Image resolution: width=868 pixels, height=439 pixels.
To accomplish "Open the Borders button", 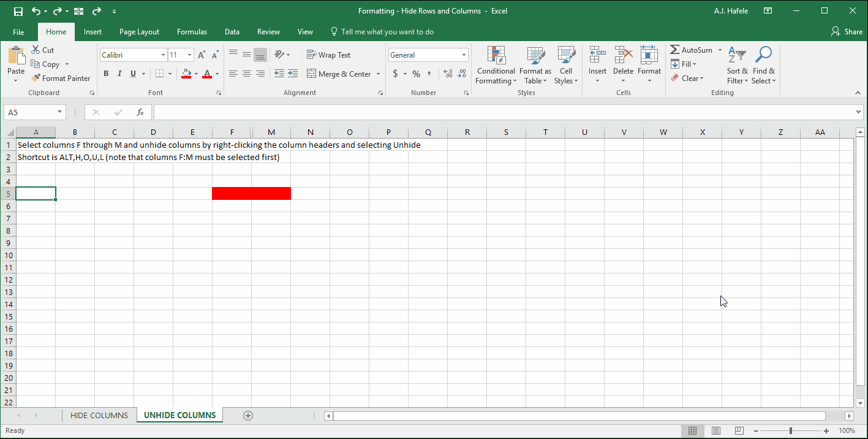I will point(159,74).
